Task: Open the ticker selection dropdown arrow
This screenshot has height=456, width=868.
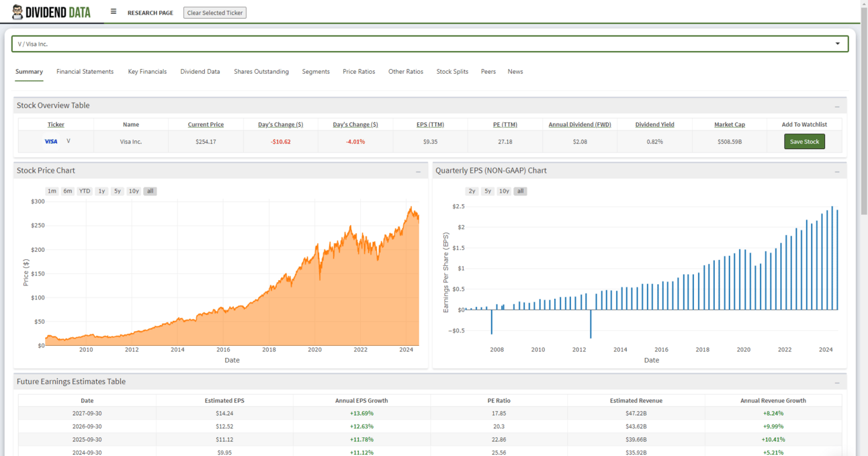Action: pos(837,44)
